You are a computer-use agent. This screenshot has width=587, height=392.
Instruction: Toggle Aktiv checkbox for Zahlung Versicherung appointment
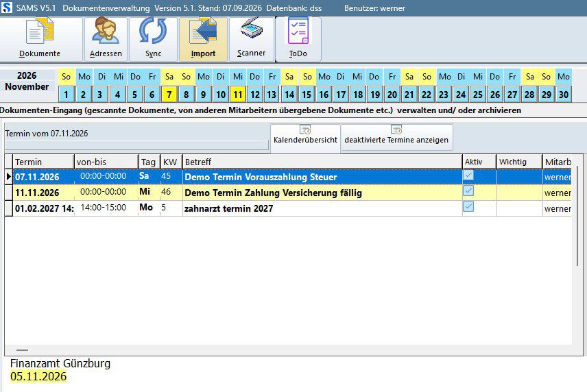[x=468, y=191]
